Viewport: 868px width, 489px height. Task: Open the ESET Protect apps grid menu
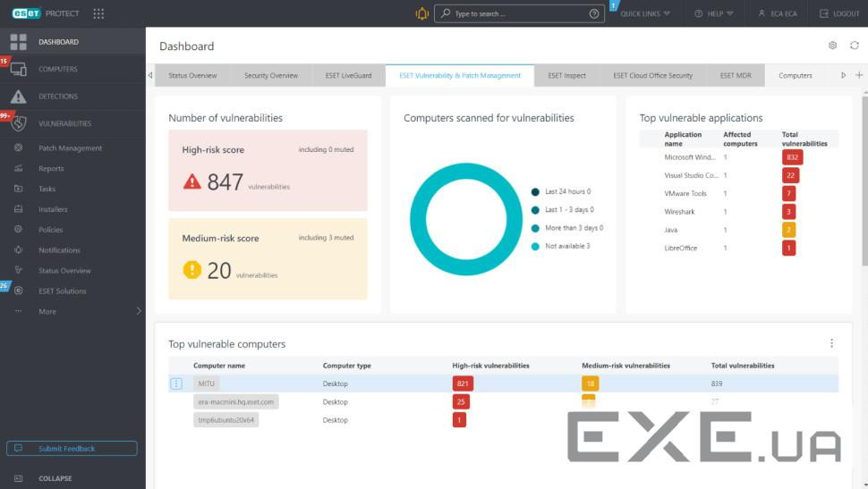[98, 13]
